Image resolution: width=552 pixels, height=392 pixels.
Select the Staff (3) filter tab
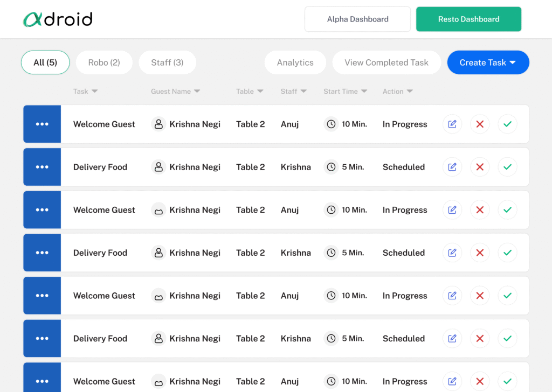[x=167, y=62]
